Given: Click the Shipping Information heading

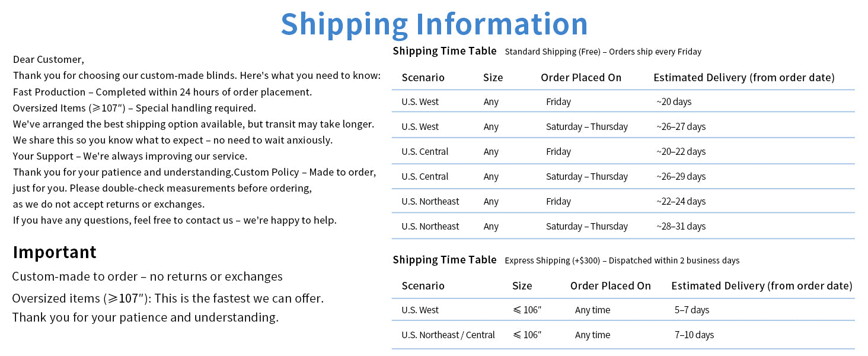Looking at the screenshot, I should click(x=434, y=24).
